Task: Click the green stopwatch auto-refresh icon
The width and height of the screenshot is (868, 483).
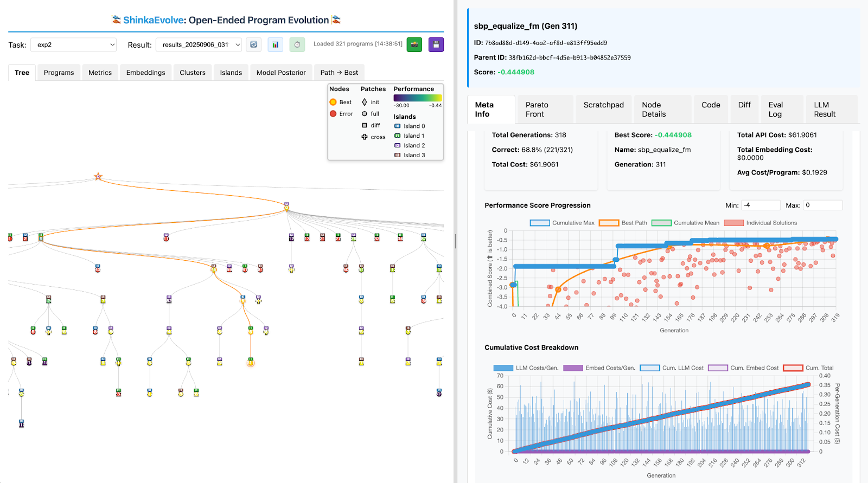Action: pyautogui.click(x=297, y=44)
